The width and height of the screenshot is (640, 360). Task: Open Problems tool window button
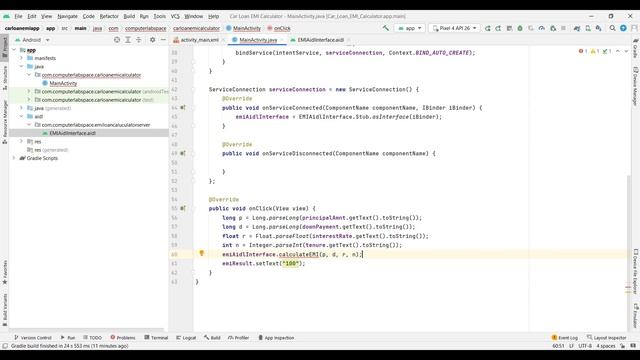tap(123, 338)
